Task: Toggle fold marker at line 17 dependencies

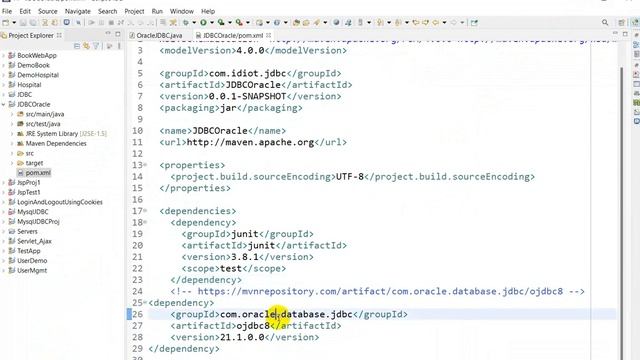Action: point(145,211)
